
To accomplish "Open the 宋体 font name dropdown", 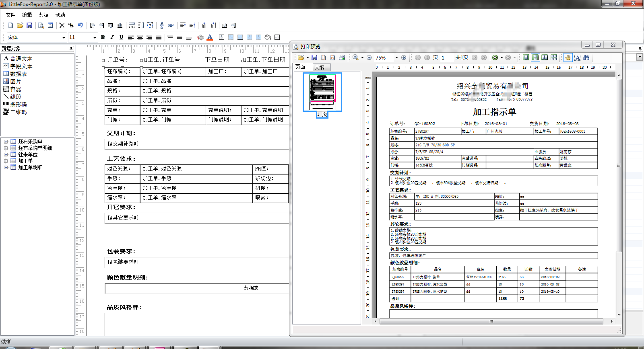I will (x=64, y=37).
